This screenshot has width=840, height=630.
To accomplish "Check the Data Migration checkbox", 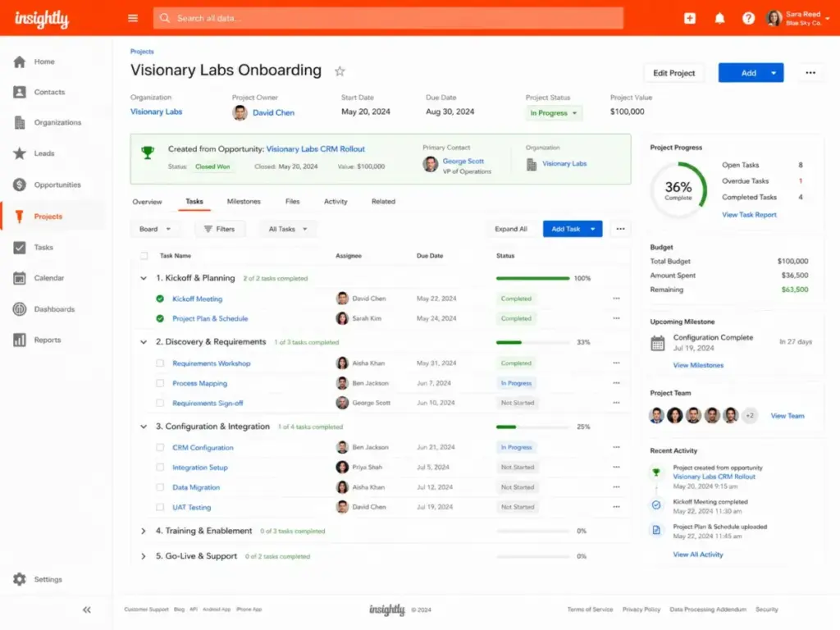I will 160,487.
